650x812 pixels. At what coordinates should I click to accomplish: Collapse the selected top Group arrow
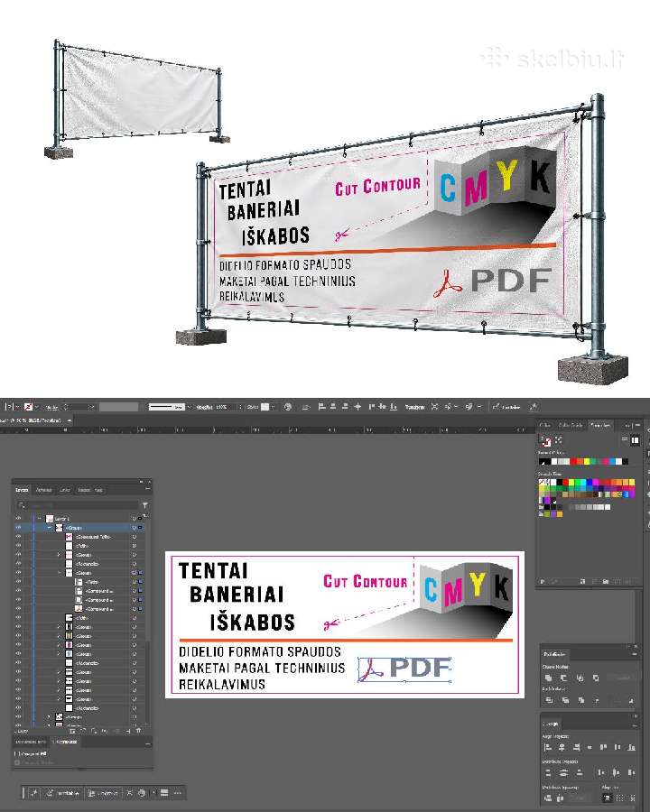click(50, 527)
